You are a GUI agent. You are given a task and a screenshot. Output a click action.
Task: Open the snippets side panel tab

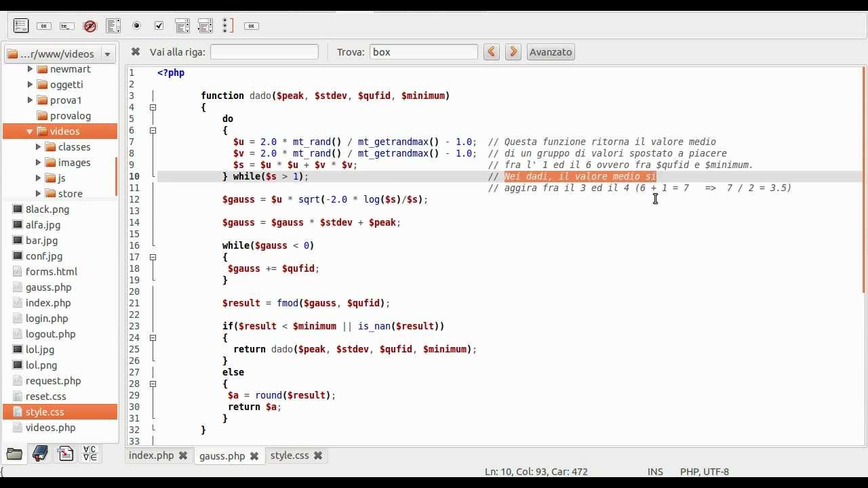click(x=66, y=454)
